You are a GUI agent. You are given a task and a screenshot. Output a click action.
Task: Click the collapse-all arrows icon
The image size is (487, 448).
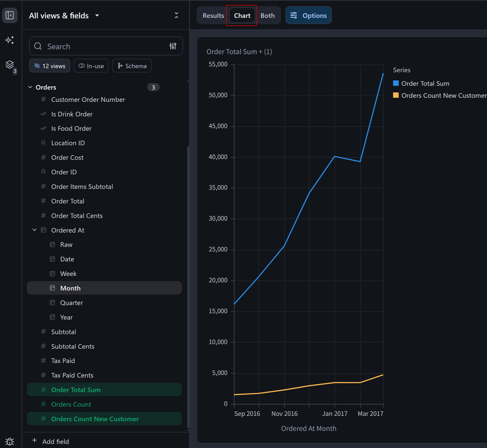[176, 15]
